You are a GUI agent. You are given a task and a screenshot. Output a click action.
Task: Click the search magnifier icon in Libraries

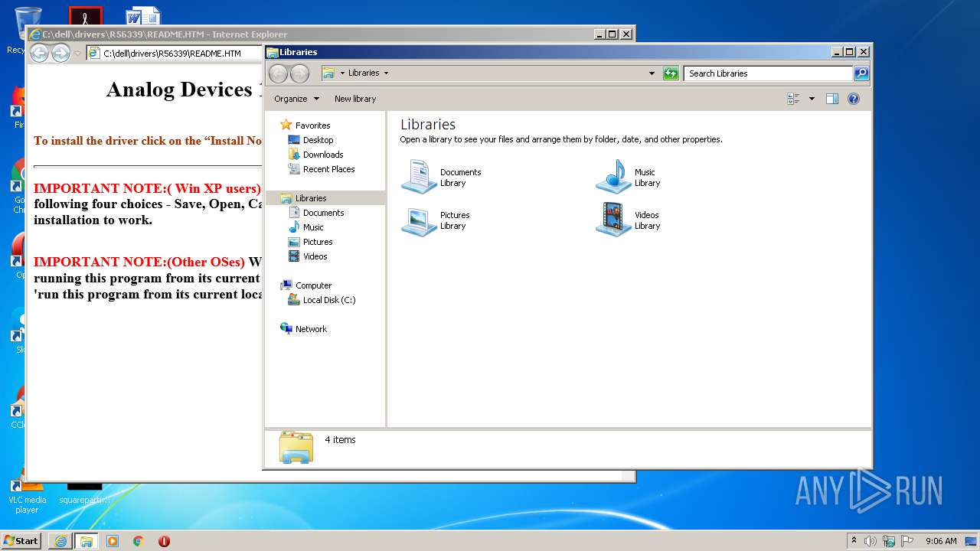tap(861, 73)
